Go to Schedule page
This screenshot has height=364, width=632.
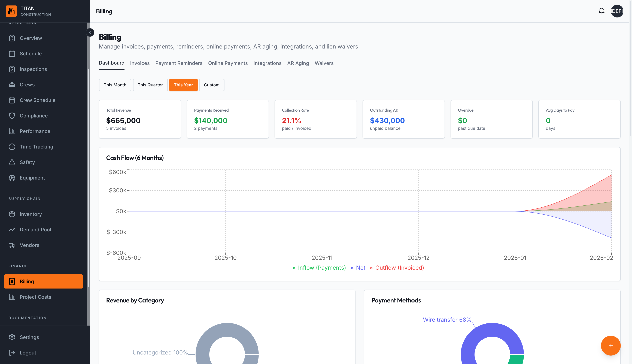[44, 54]
